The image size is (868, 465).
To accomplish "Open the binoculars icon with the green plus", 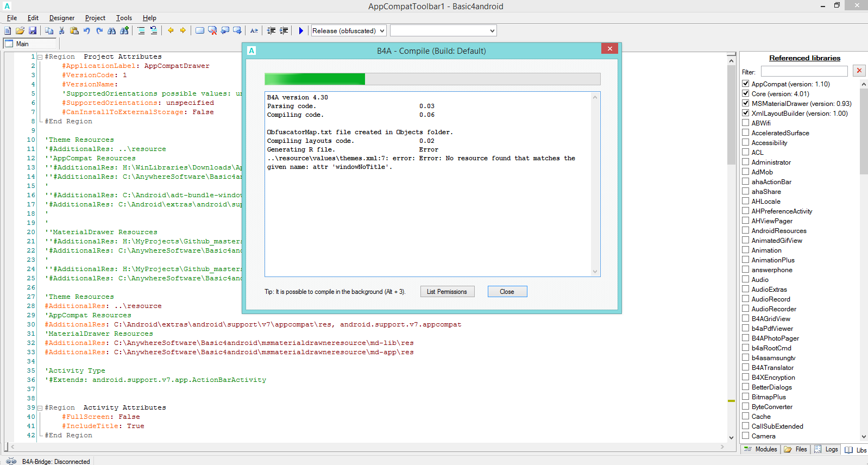I will 124,31.
